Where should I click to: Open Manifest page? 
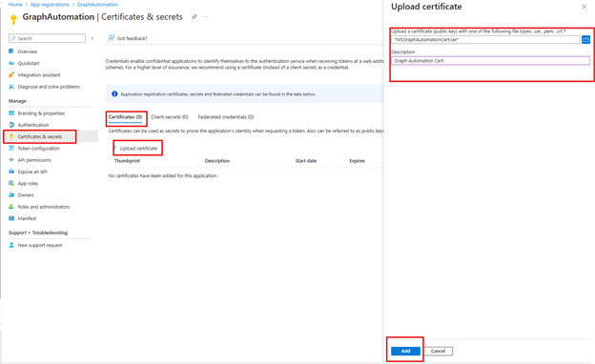[27, 218]
